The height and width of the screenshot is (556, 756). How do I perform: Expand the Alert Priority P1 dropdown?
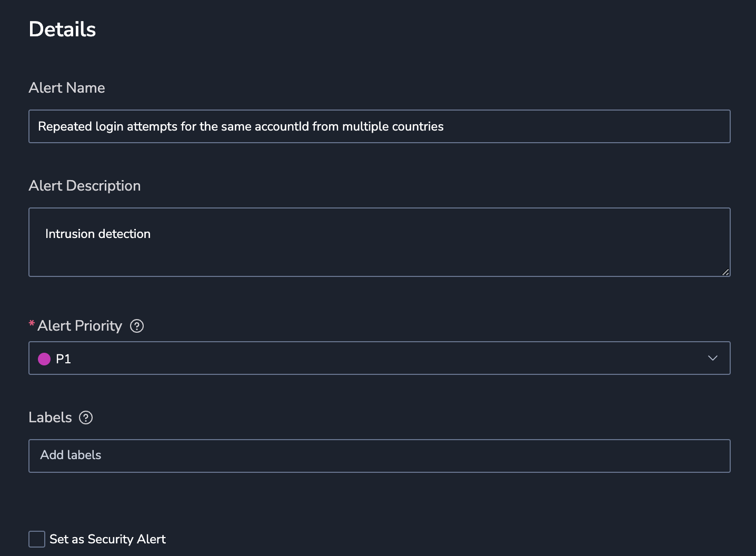click(x=380, y=358)
